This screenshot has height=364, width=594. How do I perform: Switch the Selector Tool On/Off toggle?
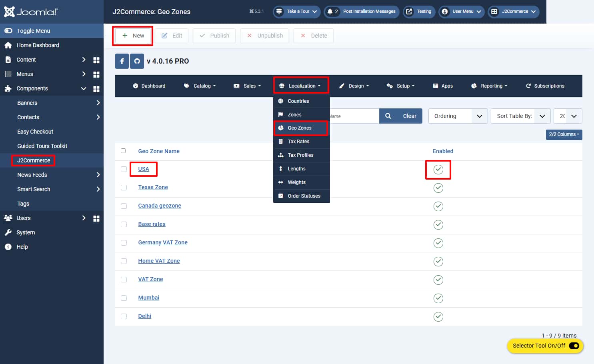point(574,346)
